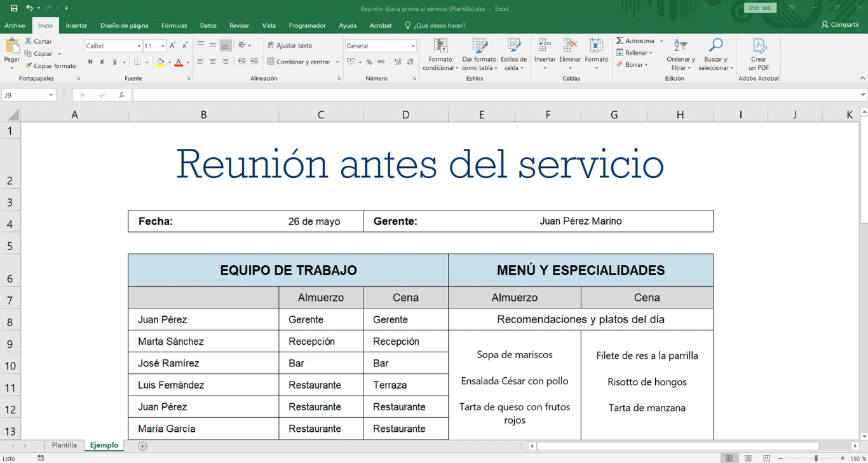
Task: Expand the Name Box dropdown arrow
Action: pyautogui.click(x=51, y=95)
